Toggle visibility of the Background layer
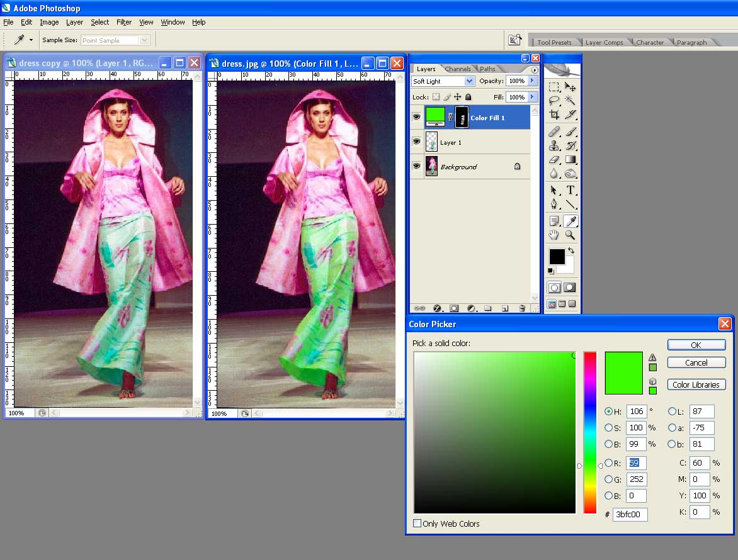This screenshot has width=738, height=560. 416,166
